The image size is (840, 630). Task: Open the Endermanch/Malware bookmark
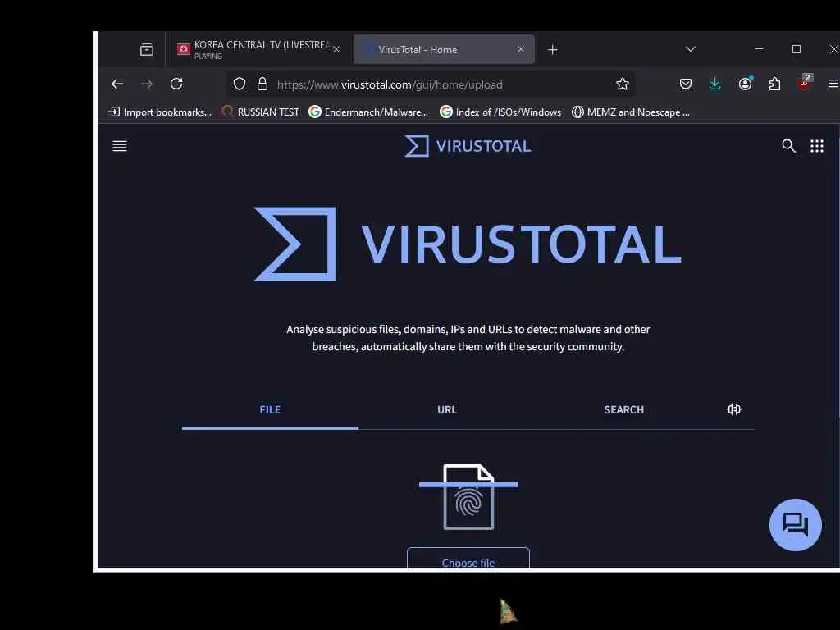[x=368, y=112]
